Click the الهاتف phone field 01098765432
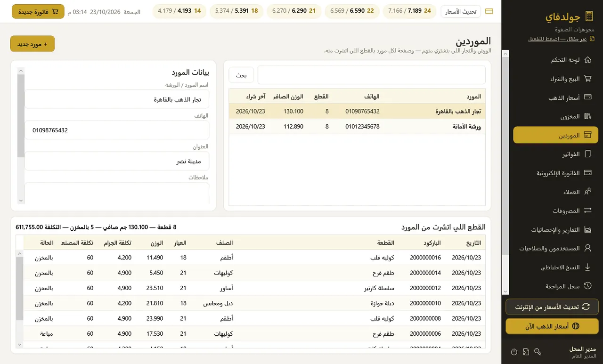The height and width of the screenshot is (364, 603). pyautogui.click(x=117, y=130)
